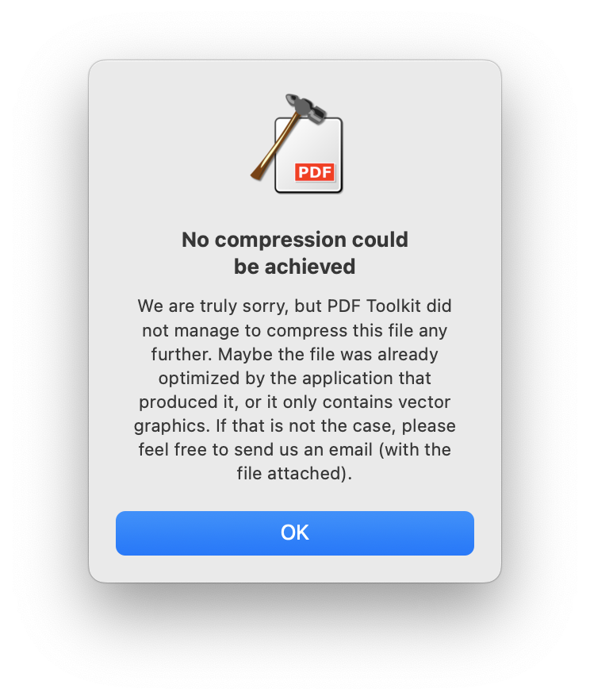Click the 'send us an email' text
This screenshot has width=590, height=700.
tap(303, 449)
